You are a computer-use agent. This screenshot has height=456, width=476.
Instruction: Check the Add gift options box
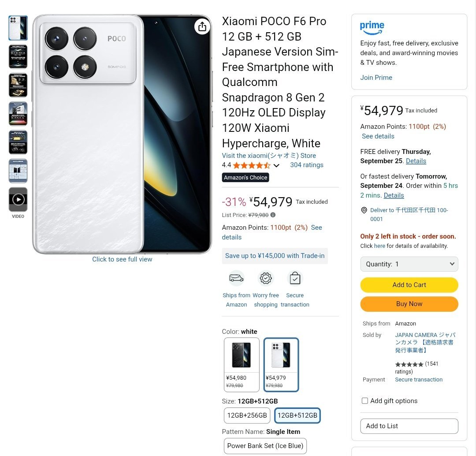[365, 401]
